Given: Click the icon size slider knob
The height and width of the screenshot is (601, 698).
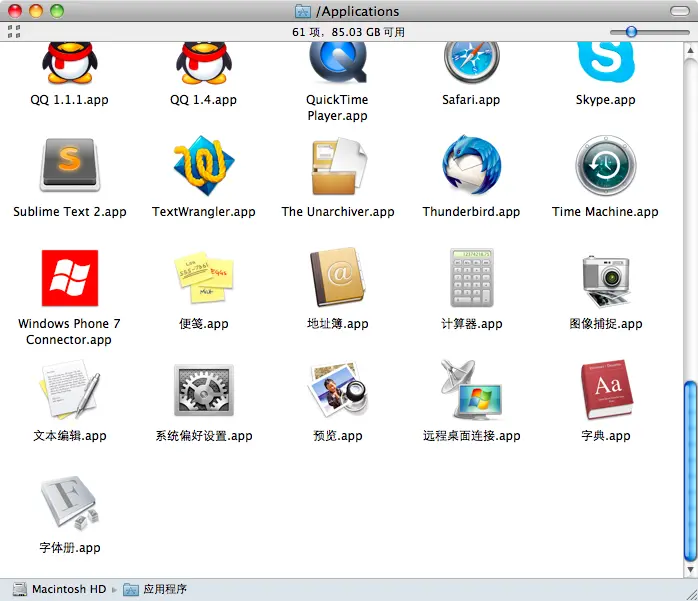Looking at the screenshot, I should pos(631,32).
